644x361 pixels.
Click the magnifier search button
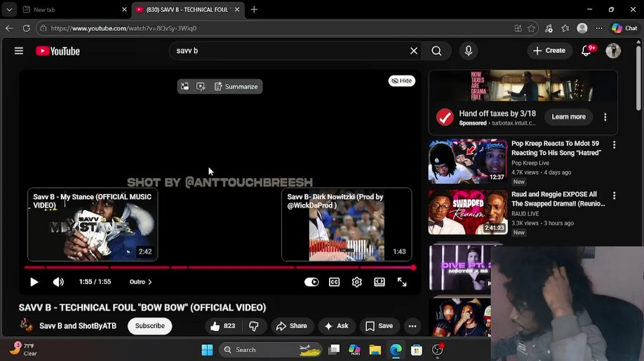pyautogui.click(x=436, y=51)
